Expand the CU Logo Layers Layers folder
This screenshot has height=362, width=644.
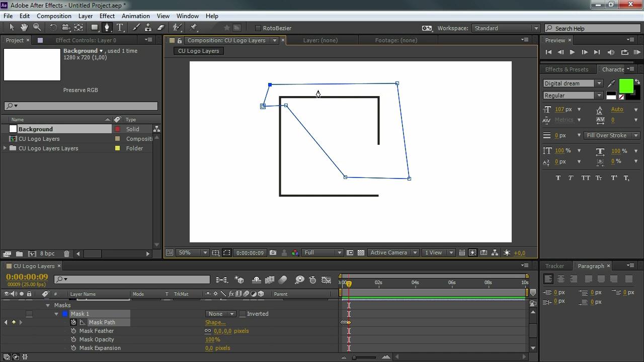[x=5, y=148]
